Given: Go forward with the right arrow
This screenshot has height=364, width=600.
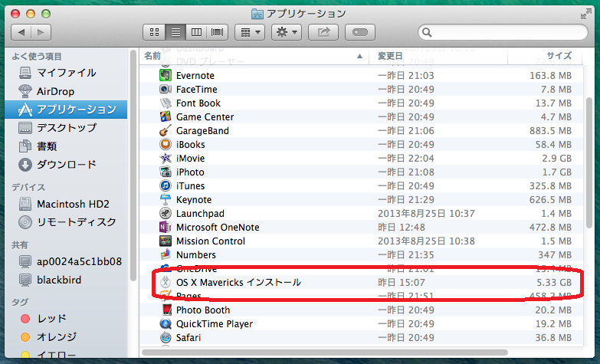Looking at the screenshot, I should point(41,32).
